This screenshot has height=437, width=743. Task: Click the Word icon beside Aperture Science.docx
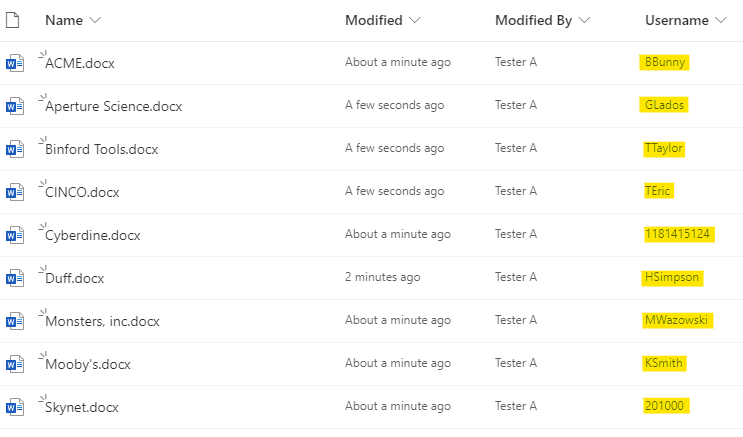(14, 106)
